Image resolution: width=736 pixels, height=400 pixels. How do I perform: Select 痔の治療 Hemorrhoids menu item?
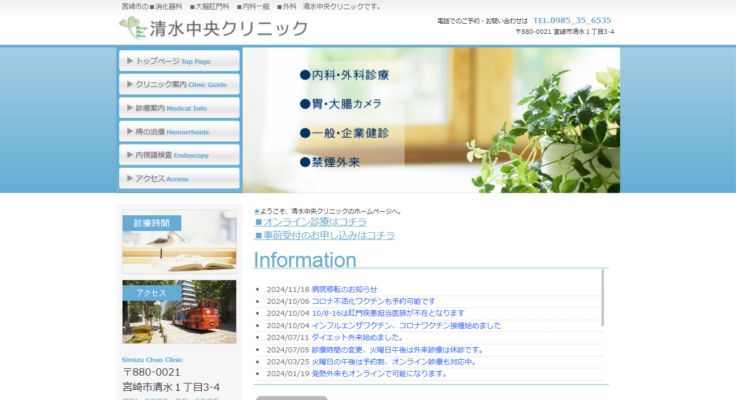tap(179, 131)
